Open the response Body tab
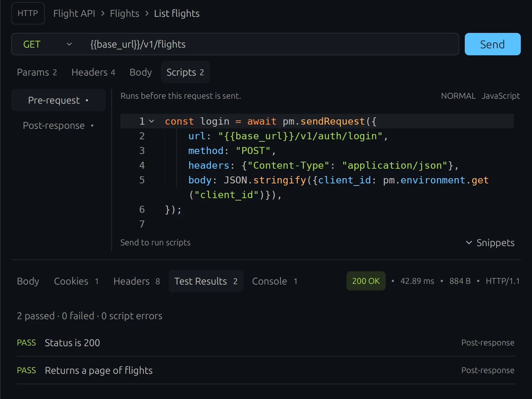 (x=28, y=281)
